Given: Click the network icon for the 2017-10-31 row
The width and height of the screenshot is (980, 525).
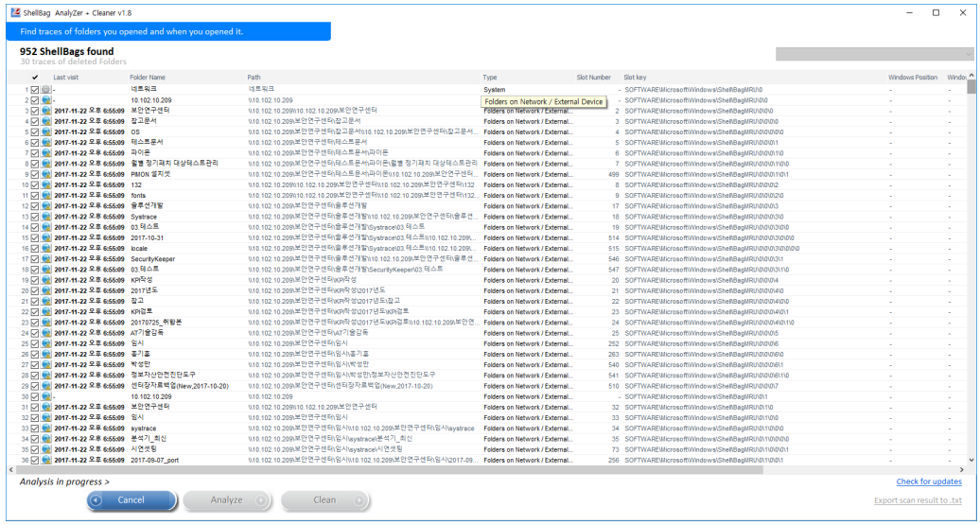Looking at the screenshot, I should tap(45, 237).
